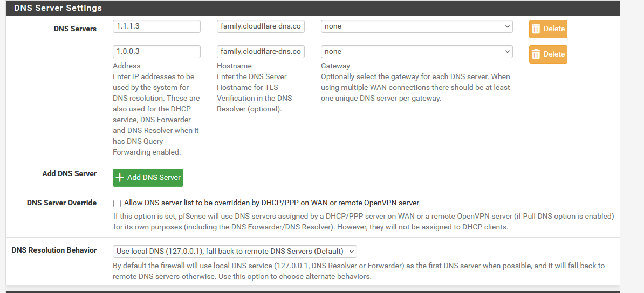The width and height of the screenshot is (644, 293).
Task: Click the bold 'DNS Servers' row label
Action: pyautogui.click(x=75, y=29)
